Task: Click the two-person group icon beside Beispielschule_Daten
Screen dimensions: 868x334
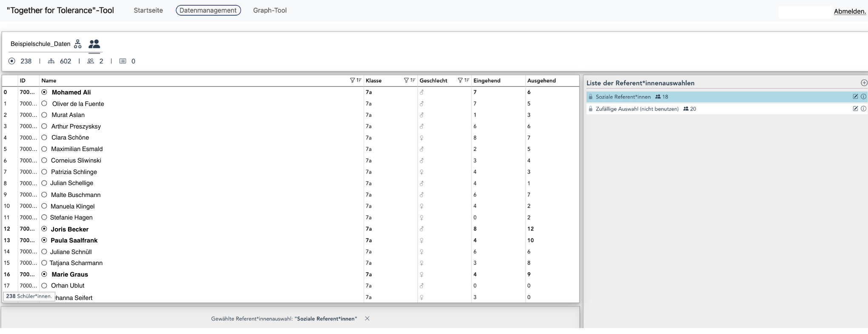Action: (94, 44)
